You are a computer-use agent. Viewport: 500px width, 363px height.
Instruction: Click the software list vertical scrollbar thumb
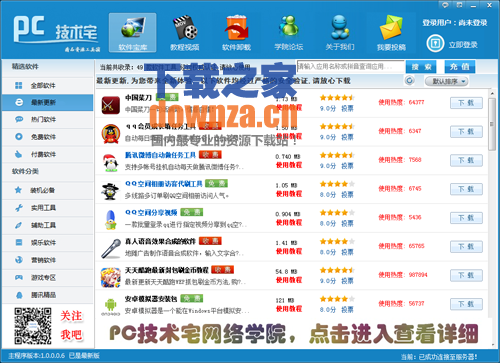tap(492, 124)
